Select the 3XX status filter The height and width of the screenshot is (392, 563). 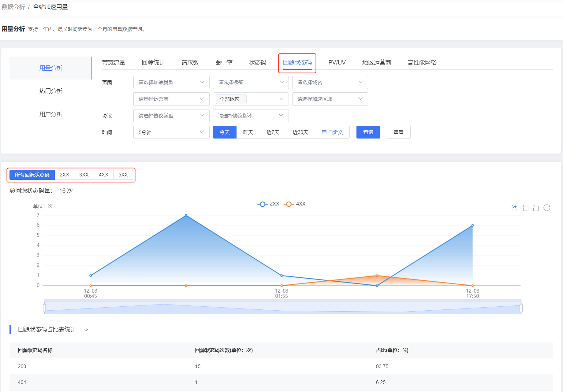click(84, 175)
